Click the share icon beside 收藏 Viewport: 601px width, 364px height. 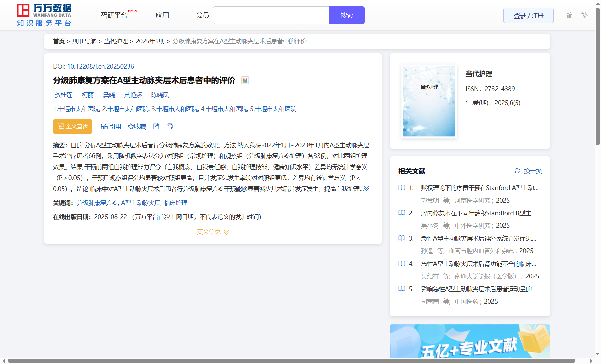click(156, 127)
